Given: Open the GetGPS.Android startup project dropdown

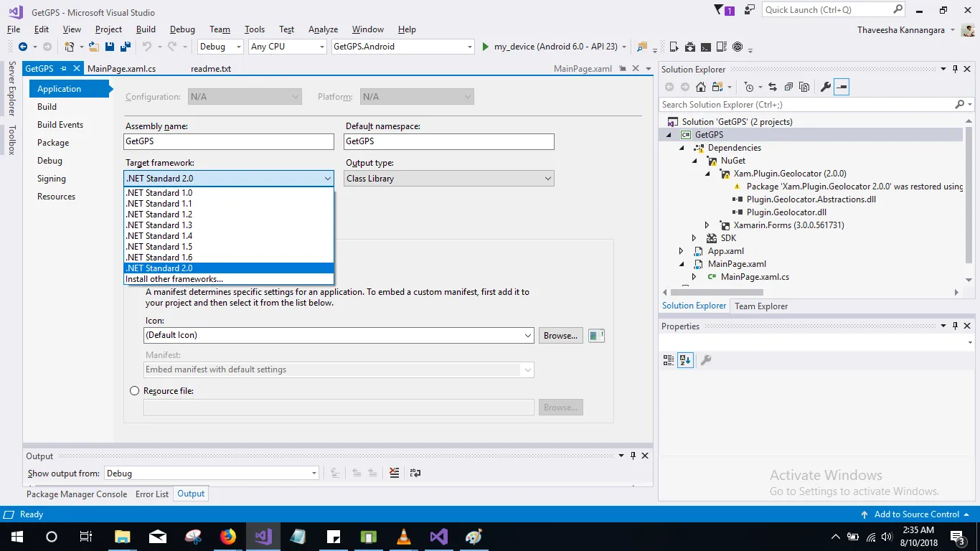Looking at the screenshot, I should pyautogui.click(x=402, y=47).
